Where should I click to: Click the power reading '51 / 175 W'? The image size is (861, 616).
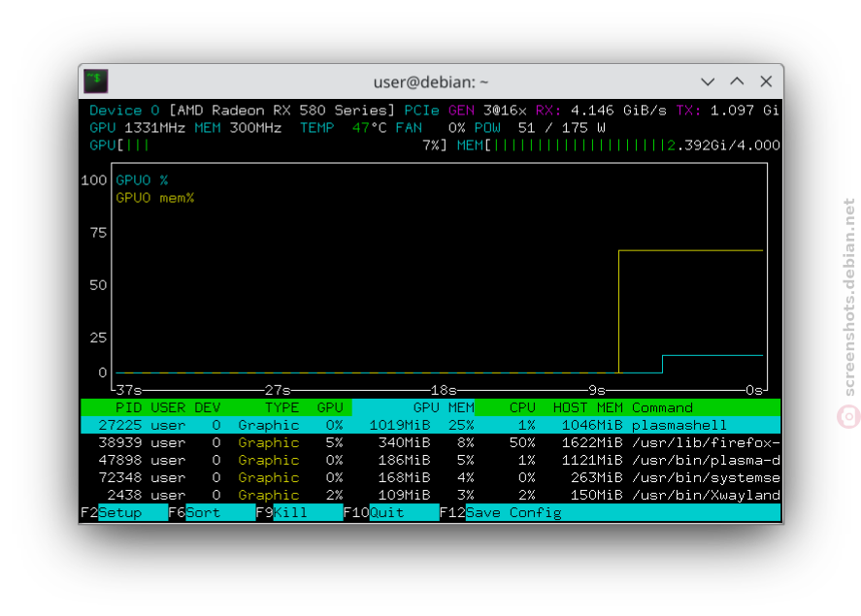pyautogui.click(x=562, y=128)
